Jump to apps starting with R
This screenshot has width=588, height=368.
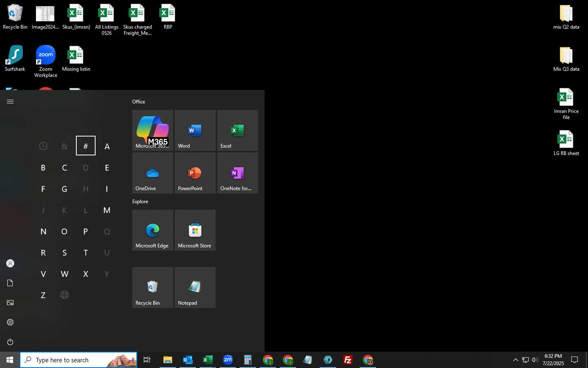coord(43,252)
